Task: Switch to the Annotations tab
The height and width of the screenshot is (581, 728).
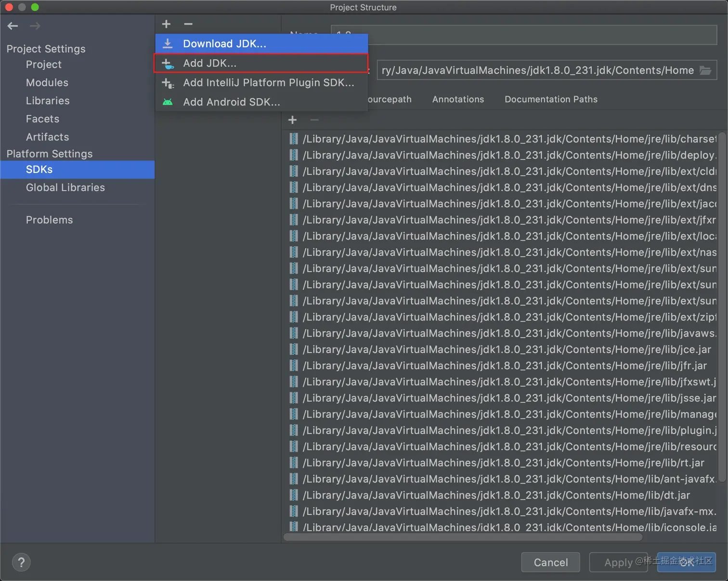Action: point(458,99)
